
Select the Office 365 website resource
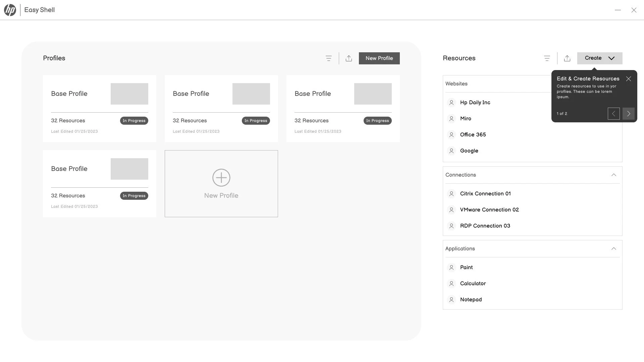473,135
